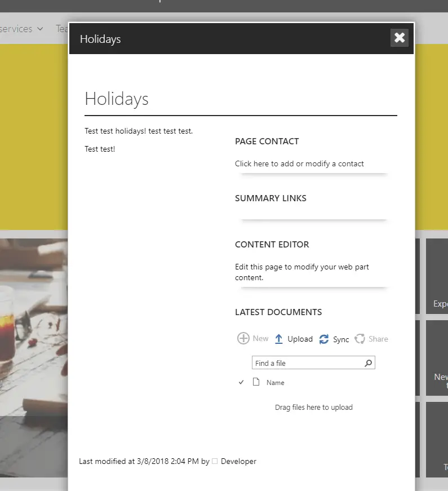This screenshot has width=448, height=491.
Task: Expand the services navigation dropdown chevron
Action: [x=40, y=29]
